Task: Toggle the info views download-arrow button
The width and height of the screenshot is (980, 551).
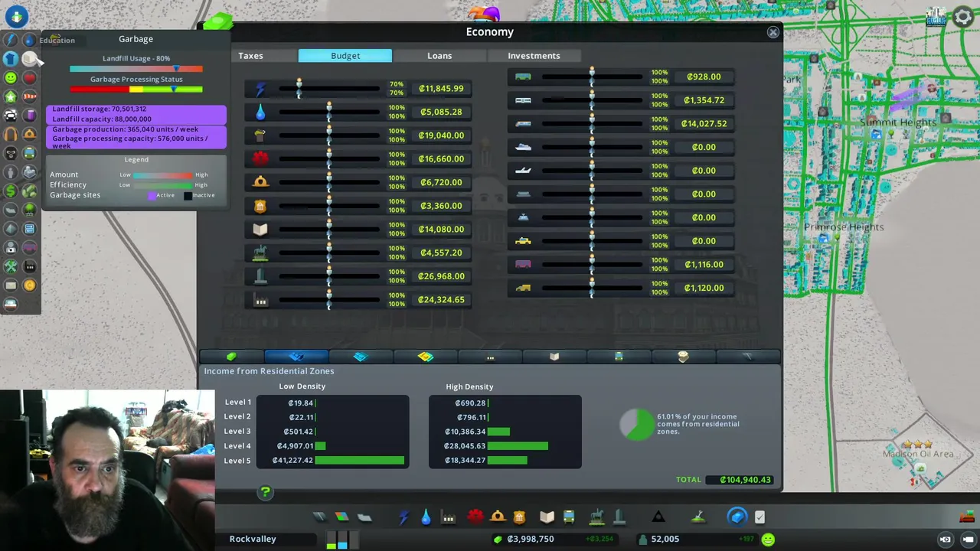Action: (x=16, y=16)
